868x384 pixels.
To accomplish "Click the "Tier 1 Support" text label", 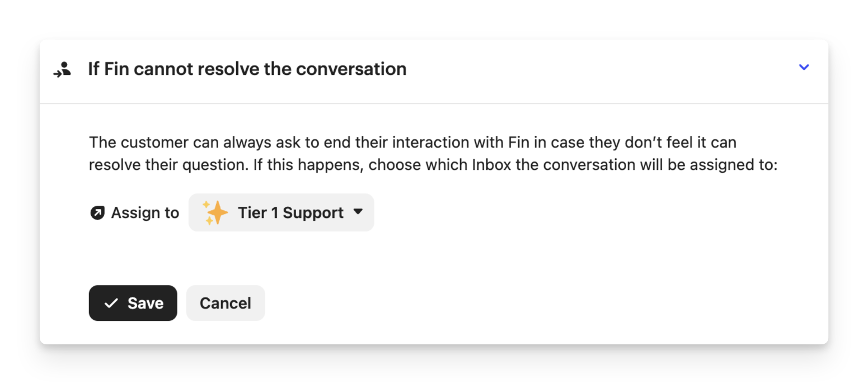I will (x=290, y=213).
